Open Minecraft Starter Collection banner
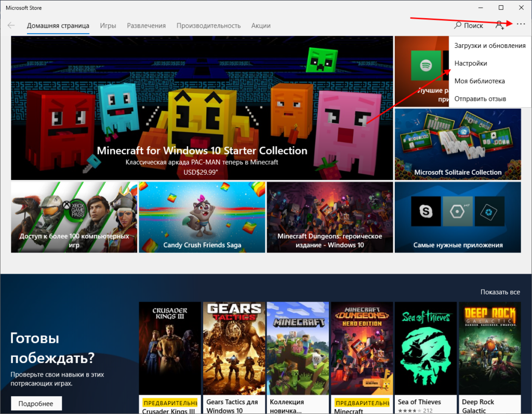 click(x=202, y=108)
